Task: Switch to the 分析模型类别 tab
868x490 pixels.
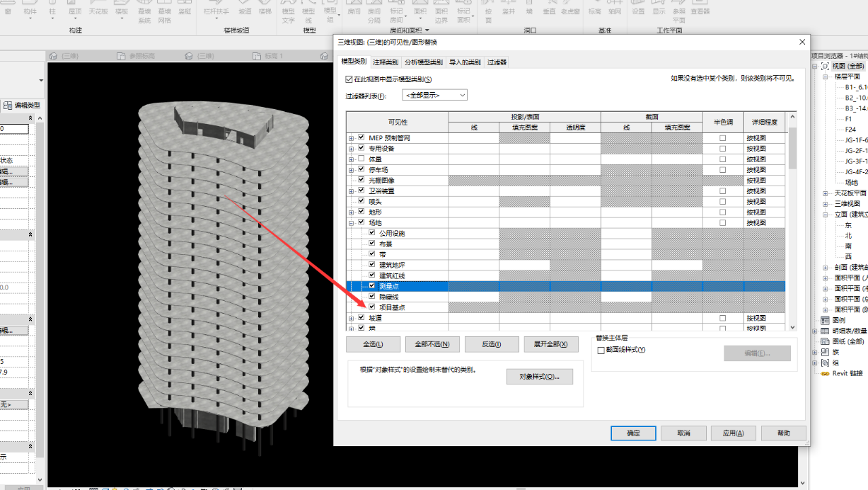Action: pyautogui.click(x=424, y=62)
